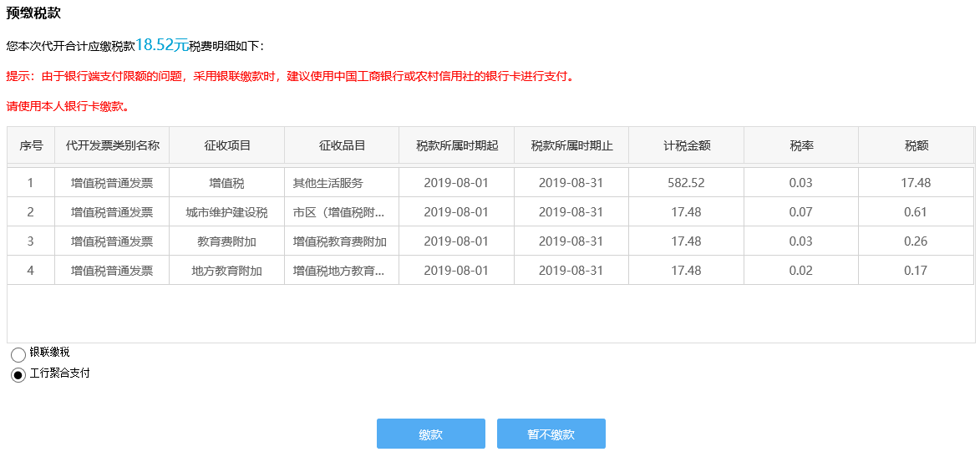
Task: Click the 17.48 taxable amount in row 2
Action: tap(686, 212)
